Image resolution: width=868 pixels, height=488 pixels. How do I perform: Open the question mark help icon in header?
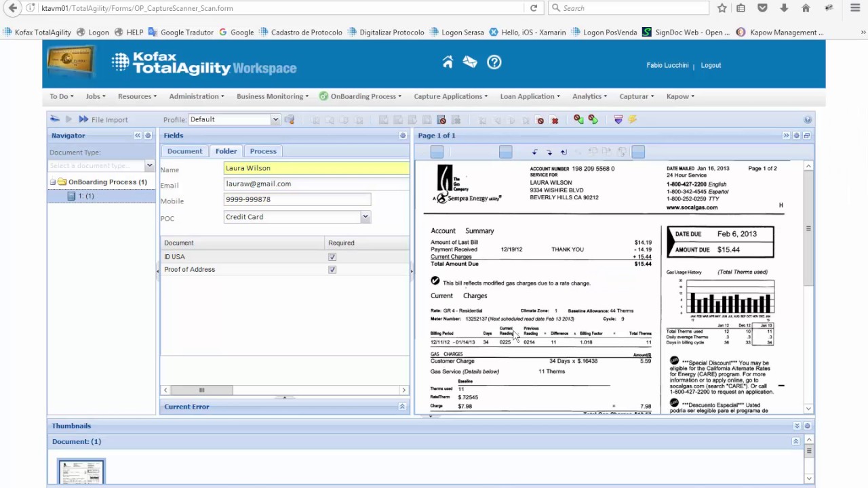[494, 62]
